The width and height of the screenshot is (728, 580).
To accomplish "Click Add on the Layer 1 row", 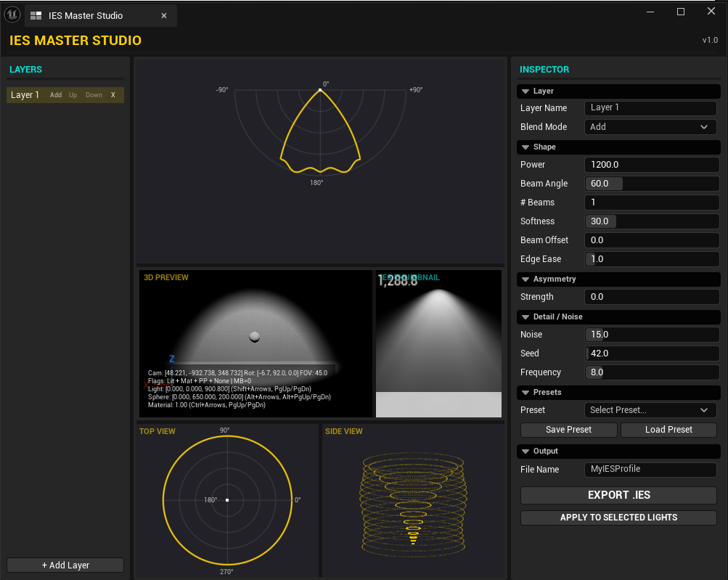I will 56,95.
